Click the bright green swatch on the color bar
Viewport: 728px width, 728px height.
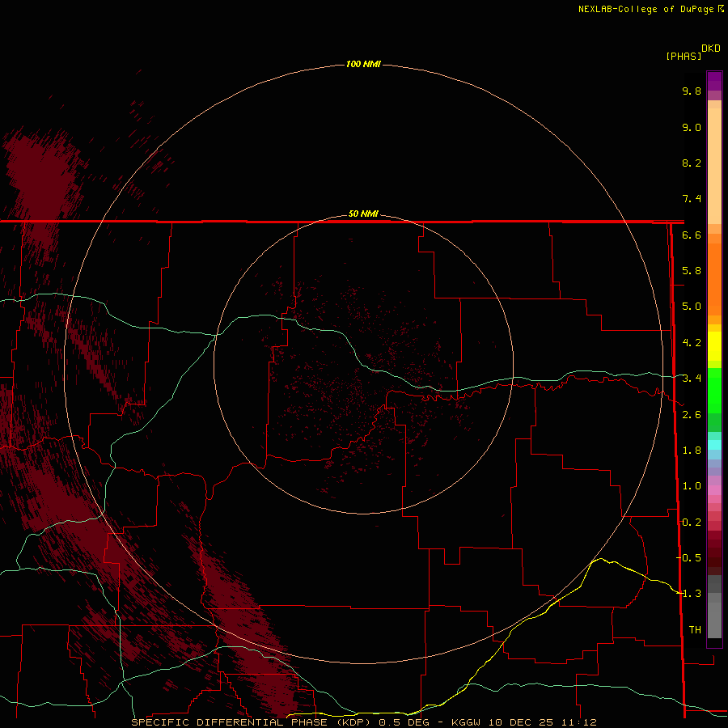[x=714, y=391]
